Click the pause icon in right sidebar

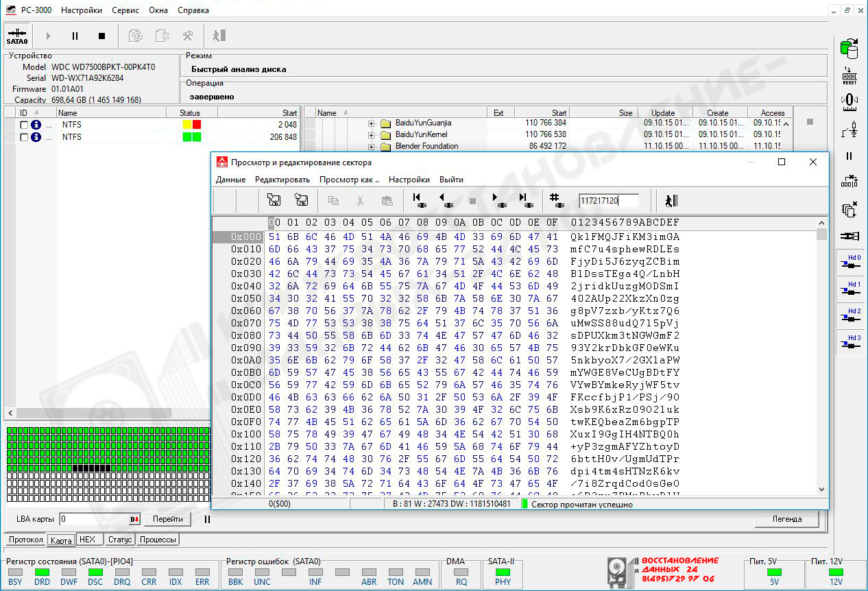[849, 156]
